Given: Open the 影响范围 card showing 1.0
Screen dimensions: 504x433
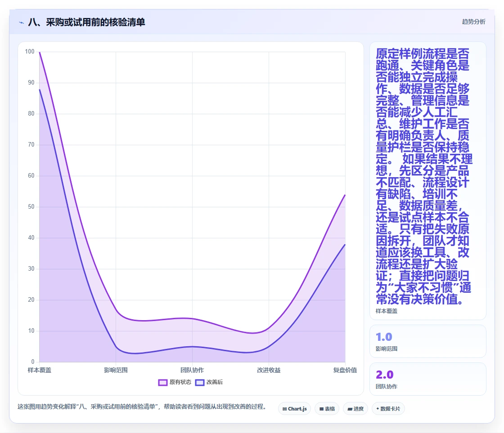Looking at the screenshot, I should pyautogui.click(x=428, y=341).
